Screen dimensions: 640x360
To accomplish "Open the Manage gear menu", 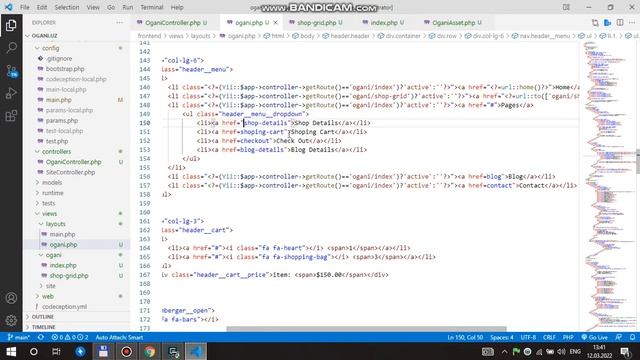I will tap(11, 320).
